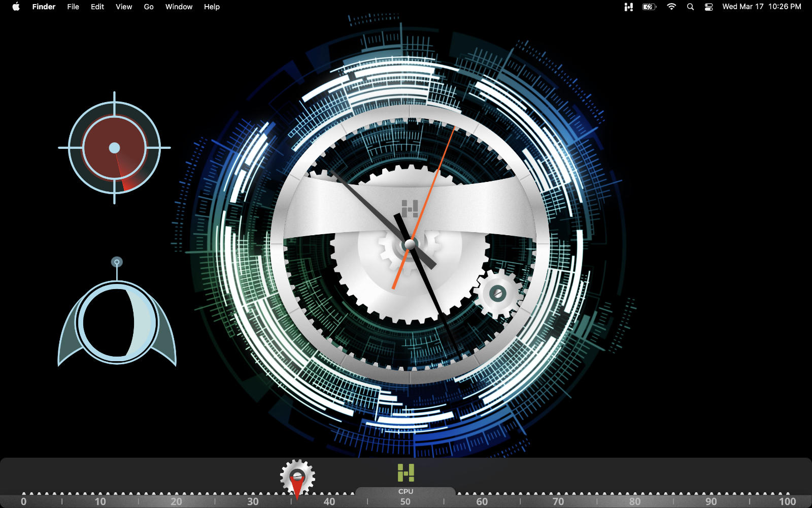This screenshot has width=812, height=508.
Task: Open the Wi-Fi menu
Action: pos(671,7)
